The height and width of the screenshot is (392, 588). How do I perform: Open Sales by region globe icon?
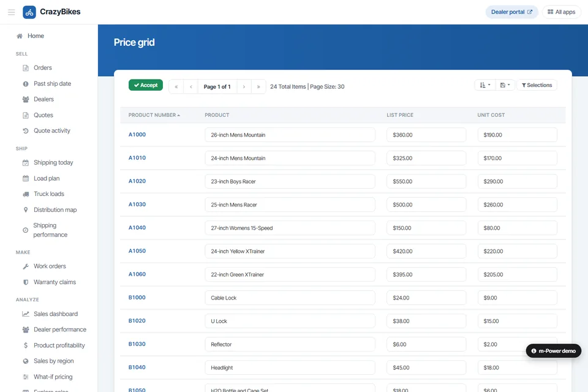tap(26, 361)
